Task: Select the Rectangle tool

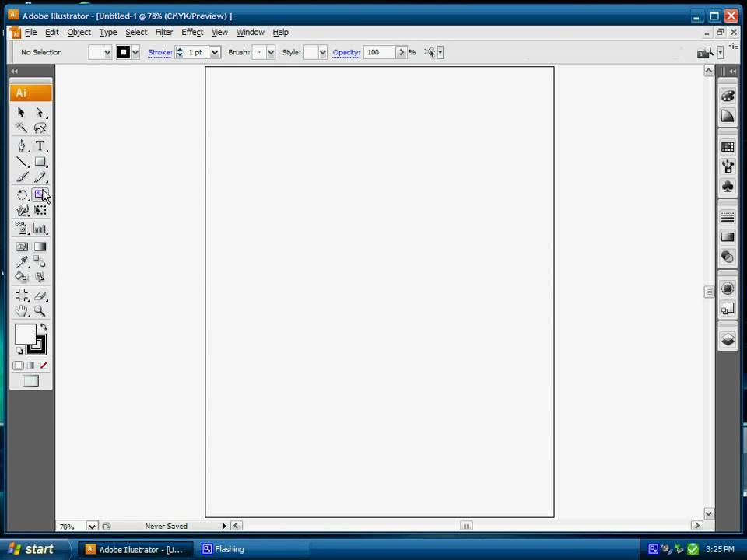Action: click(40, 162)
